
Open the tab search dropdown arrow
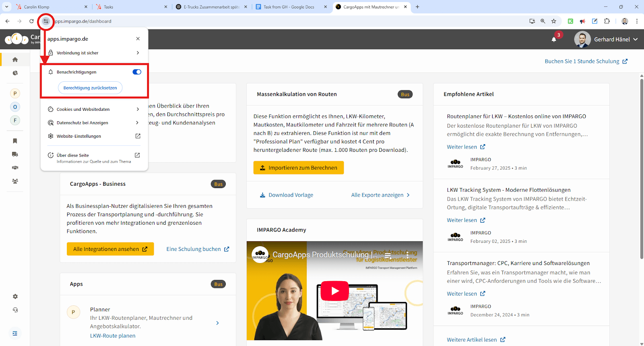tap(6, 7)
